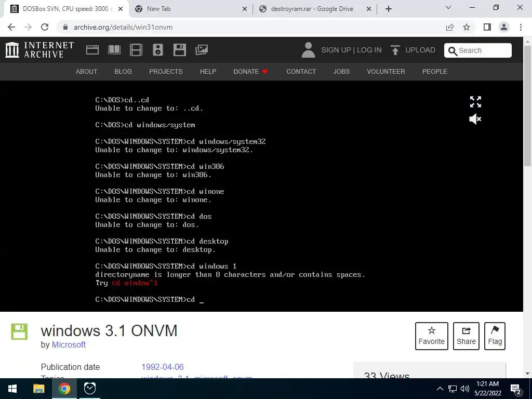This screenshot has height=399, width=532.
Task: Open the Video film strip icon
Action: [136, 50]
